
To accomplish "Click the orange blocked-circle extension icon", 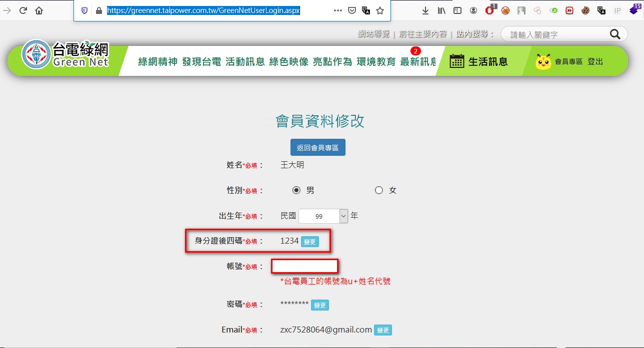I will (505, 10).
